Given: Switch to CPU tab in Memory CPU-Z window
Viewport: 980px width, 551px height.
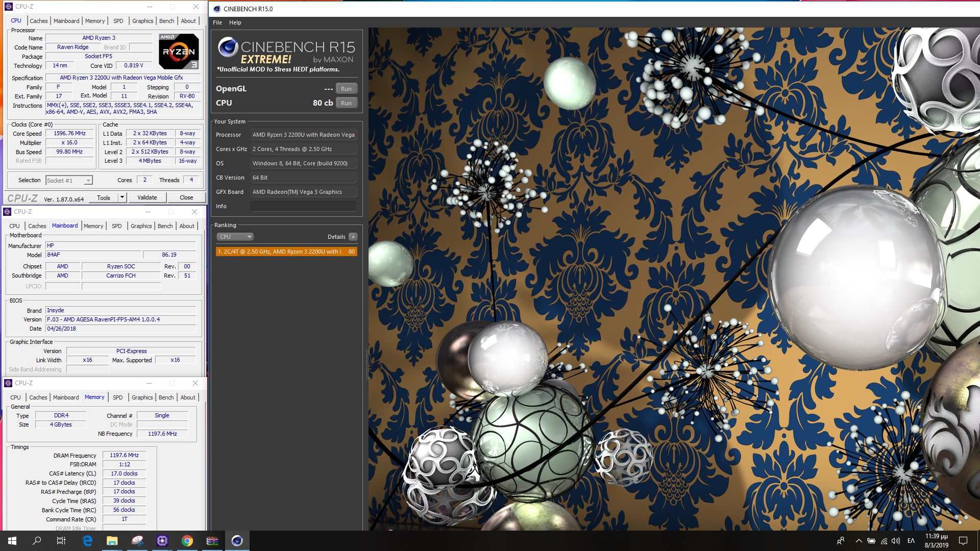Looking at the screenshot, I should point(16,397).
